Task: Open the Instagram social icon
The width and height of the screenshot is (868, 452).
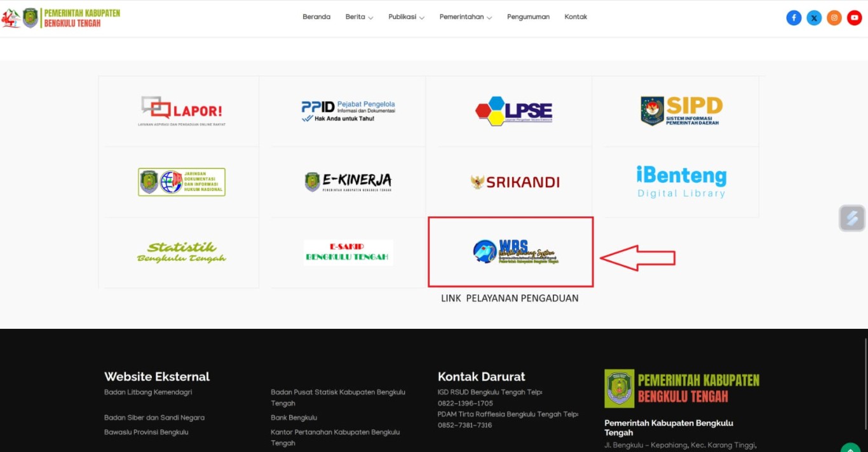Action: pyautogui.click(x=834, y=18)
